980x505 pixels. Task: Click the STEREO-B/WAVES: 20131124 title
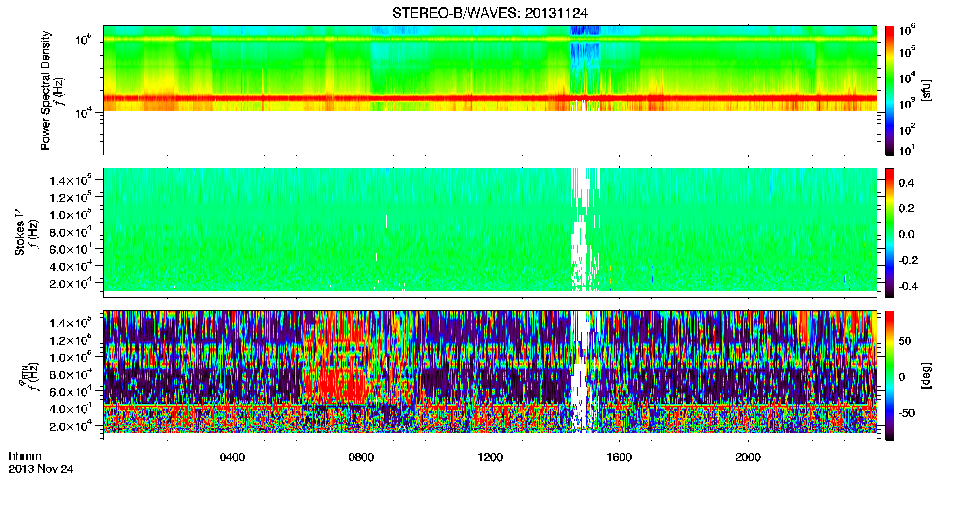click(490, 13)
